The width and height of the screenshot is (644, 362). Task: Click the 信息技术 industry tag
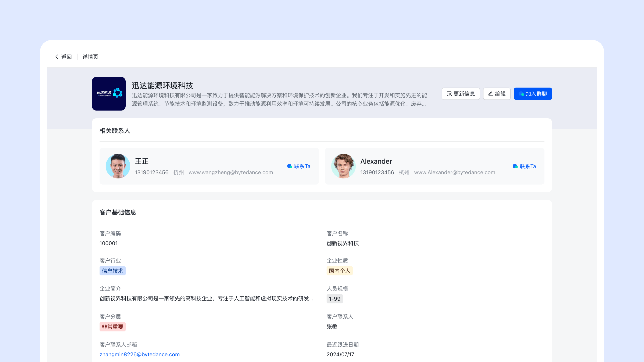[112, 271]
